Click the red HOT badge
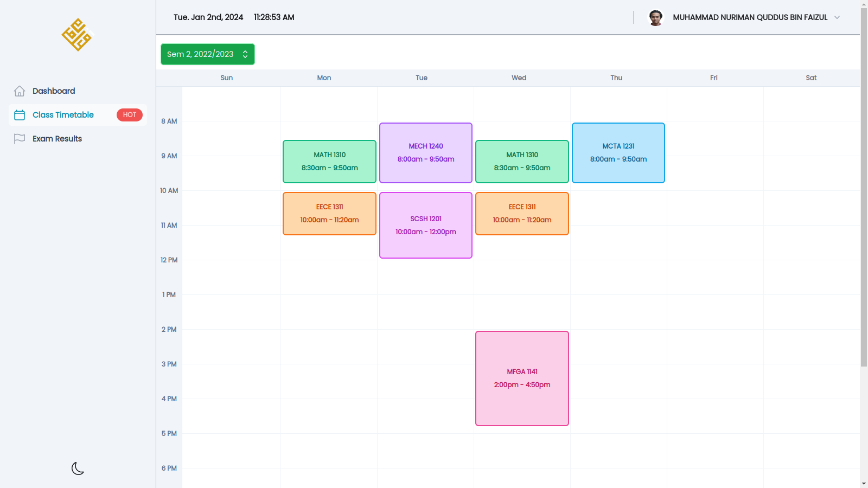This screenshot has width=868, height=488. click(129, 115)
